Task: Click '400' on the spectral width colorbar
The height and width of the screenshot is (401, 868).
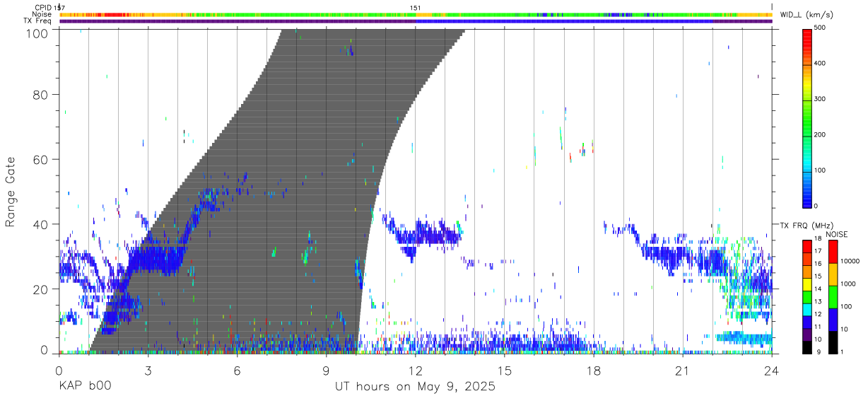Action: pyautogui.click(x=819, y=63)
